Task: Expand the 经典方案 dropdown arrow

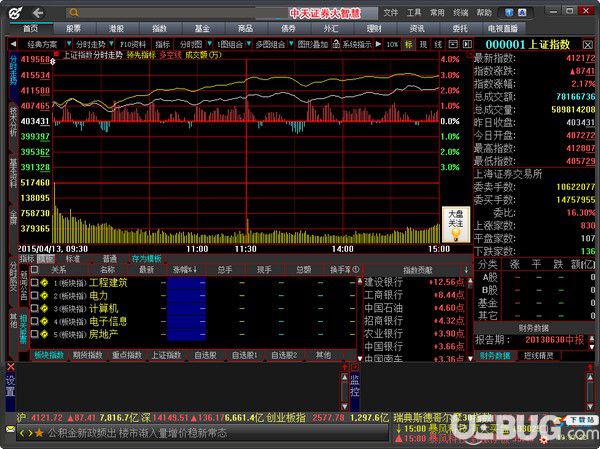Action: click(69, 44)
